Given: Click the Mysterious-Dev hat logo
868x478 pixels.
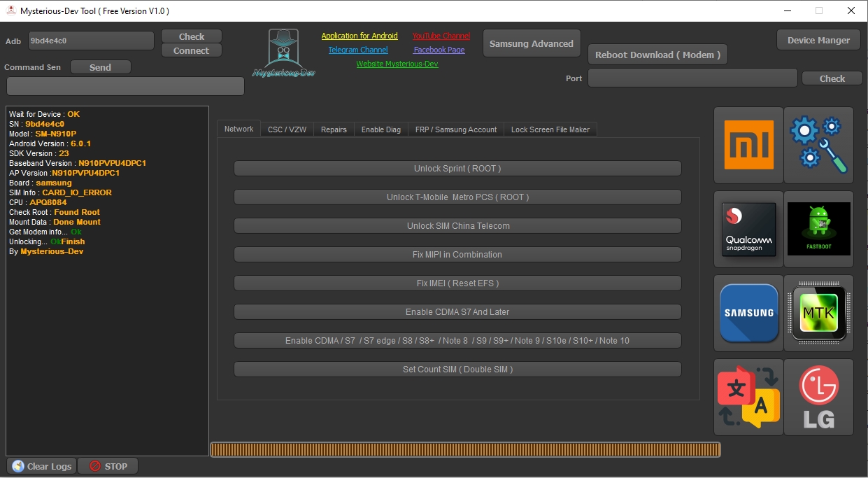Looking at the screenshot, I should coord(283,54).
